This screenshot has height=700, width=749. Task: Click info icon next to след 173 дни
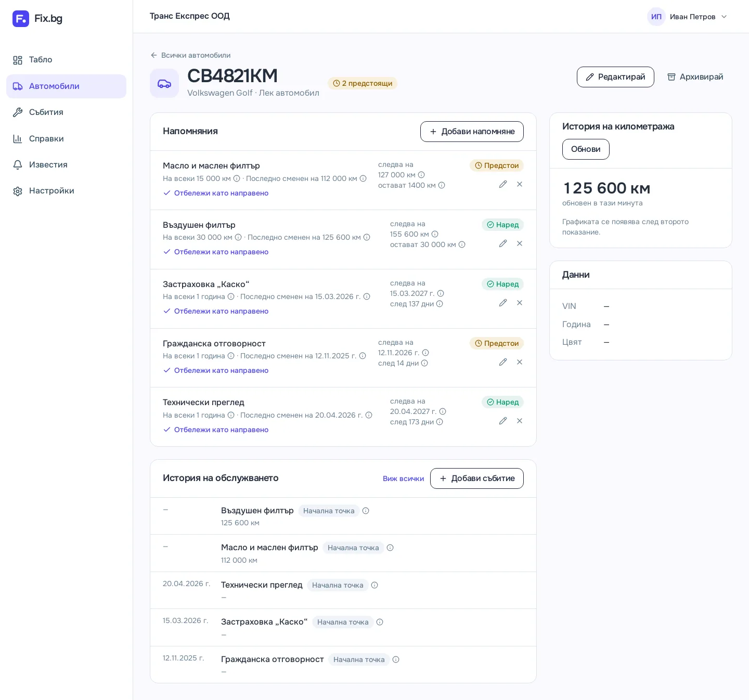440,422
